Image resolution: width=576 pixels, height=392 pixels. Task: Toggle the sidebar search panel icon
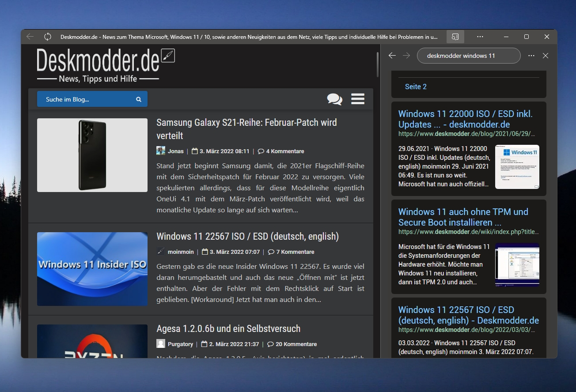[x=455, y=37]
